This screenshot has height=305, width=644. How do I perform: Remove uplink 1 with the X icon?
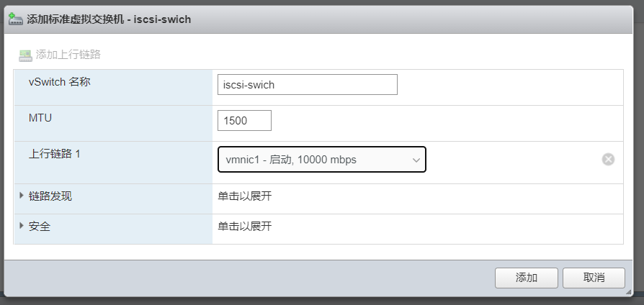[x=608, y=159]
